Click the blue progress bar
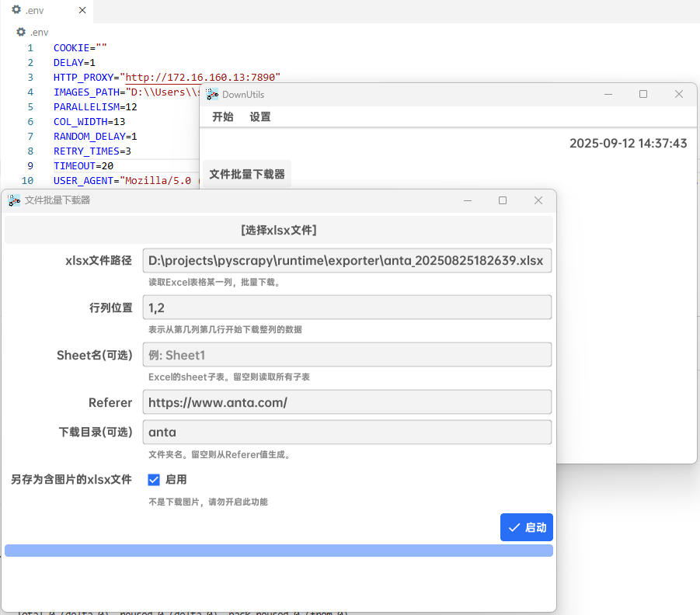Image resolution: width=700 pixels, height=615 pixels. point(279,551)
